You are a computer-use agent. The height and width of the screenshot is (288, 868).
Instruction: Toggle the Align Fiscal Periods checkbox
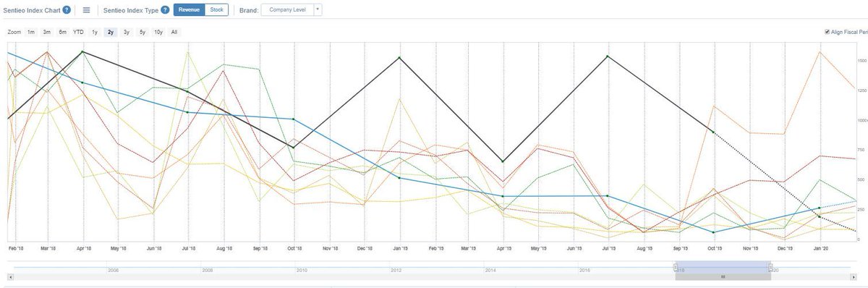827,32
